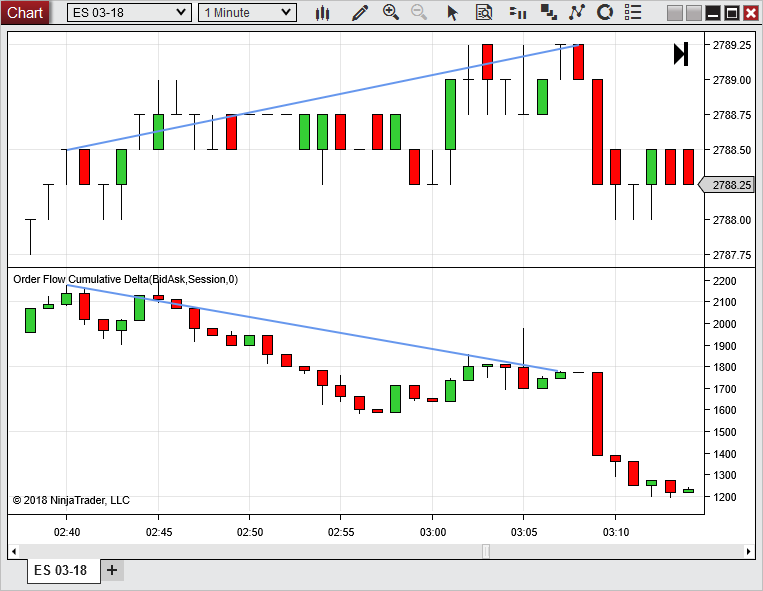
Task: Click the 2788.25 current price marker
Action: click(x=728, y=185)
